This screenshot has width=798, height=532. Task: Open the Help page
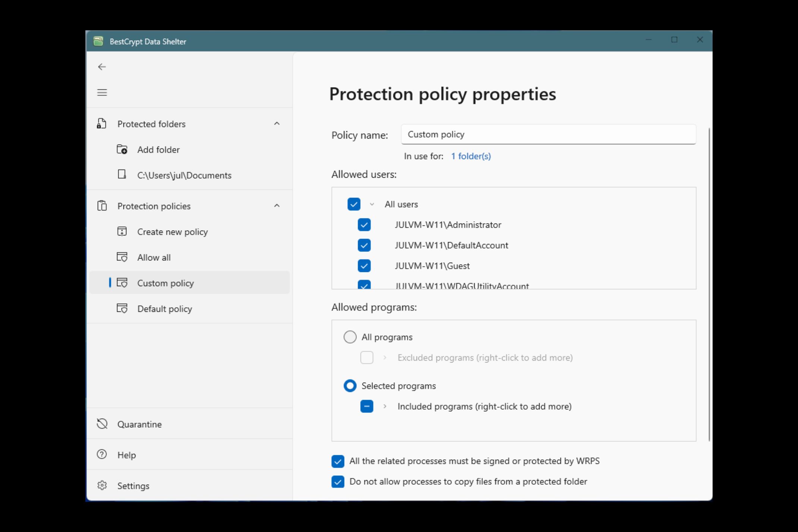[189, 455]
